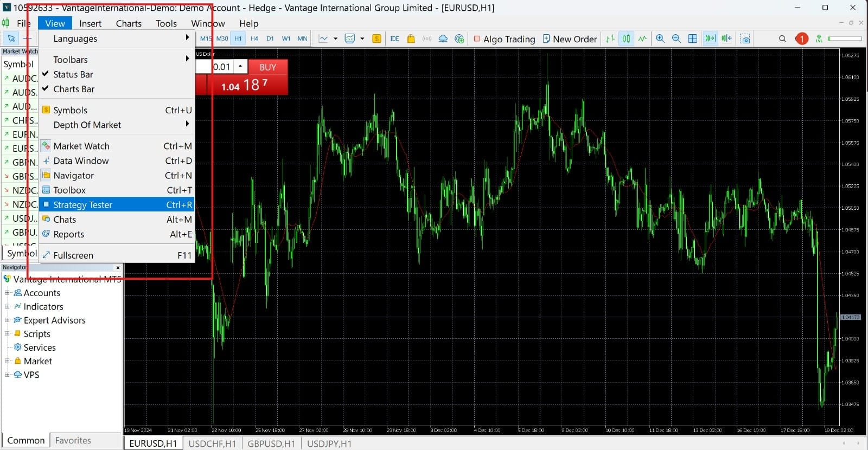
Task: Select Strategy Tester from View menu
Action: pos(83,205)
